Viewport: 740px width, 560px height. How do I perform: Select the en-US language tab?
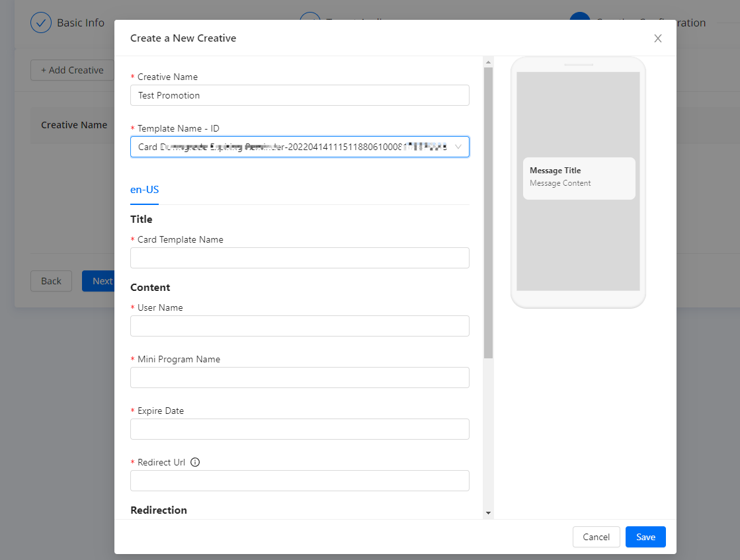tap(144, 190)
